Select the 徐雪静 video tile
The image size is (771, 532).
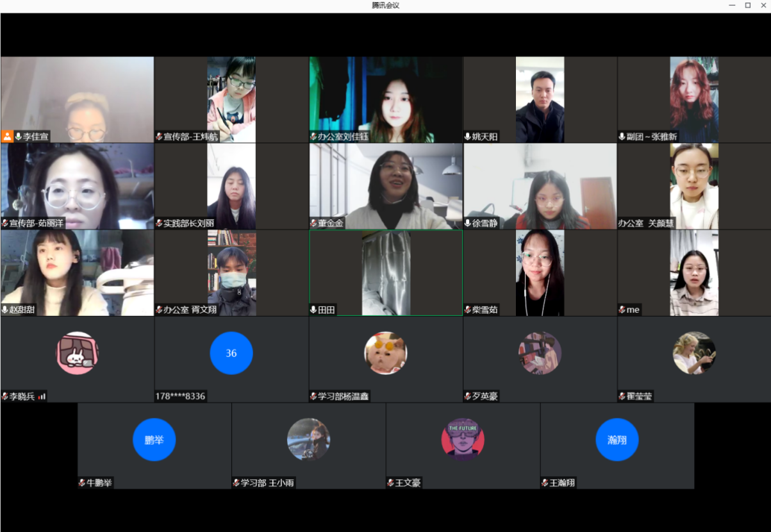click(540, 186)
